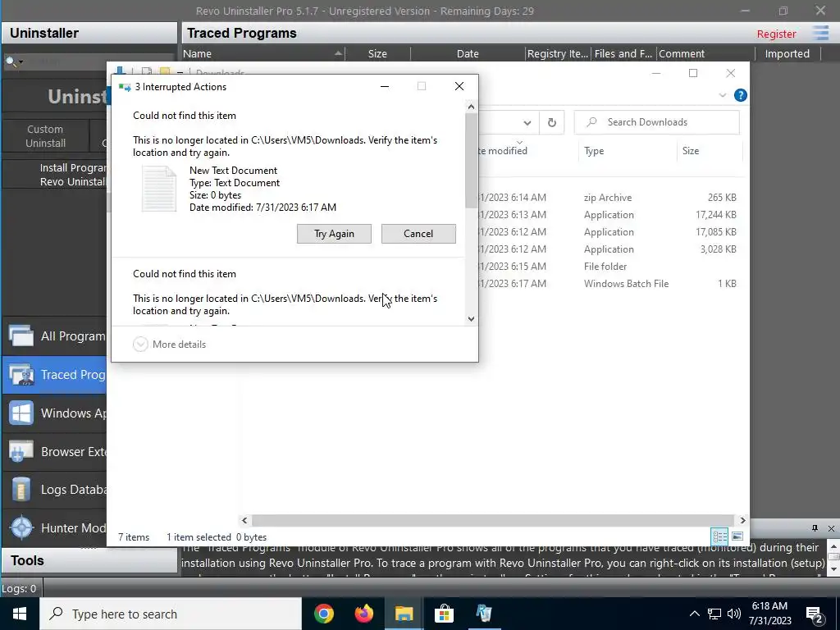Click Try Again for New Text Document
This screenshot has width=840, height=630.
pos(334,234)
